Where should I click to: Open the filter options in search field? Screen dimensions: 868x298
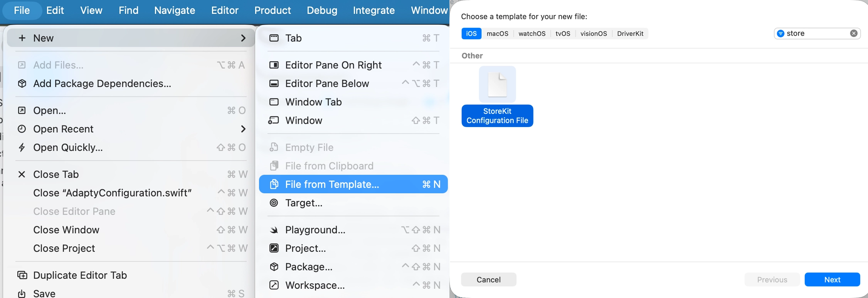coord(781,33)
